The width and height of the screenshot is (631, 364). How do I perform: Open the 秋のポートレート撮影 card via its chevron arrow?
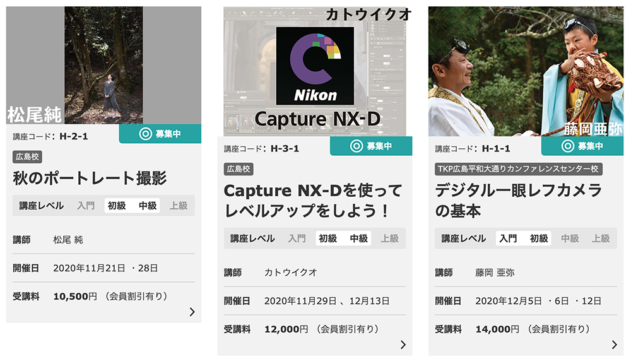pos(192,312)
